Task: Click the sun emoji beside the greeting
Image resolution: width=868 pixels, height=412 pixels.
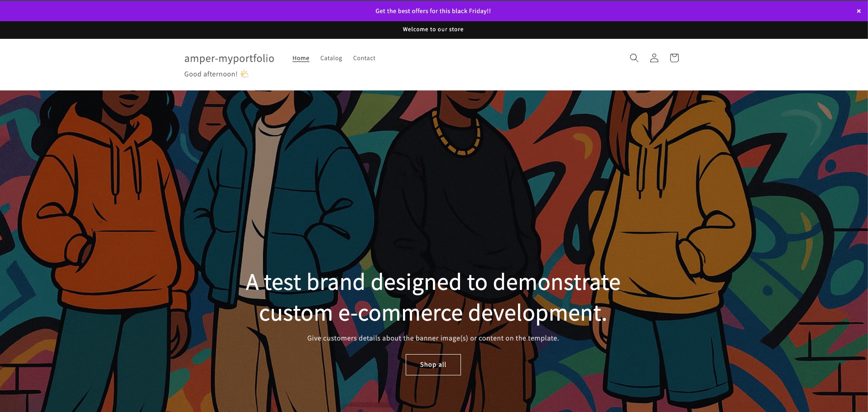Action: pyautogui.click(x=244, y=74)
